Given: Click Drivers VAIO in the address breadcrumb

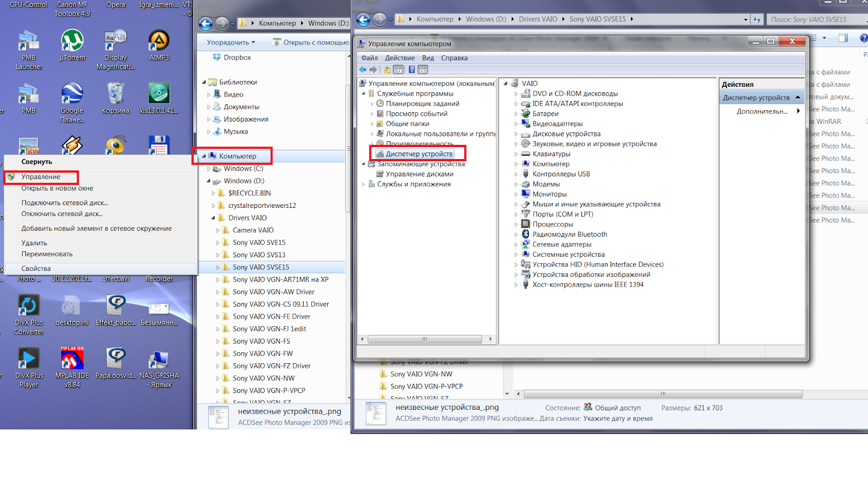Looking at the screenshot, I should click(x=538, y=19).
